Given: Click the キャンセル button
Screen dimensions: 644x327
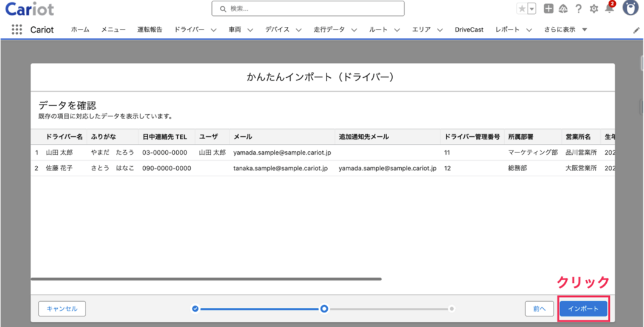Looking at the screenshot, I should tap(62, 309).
